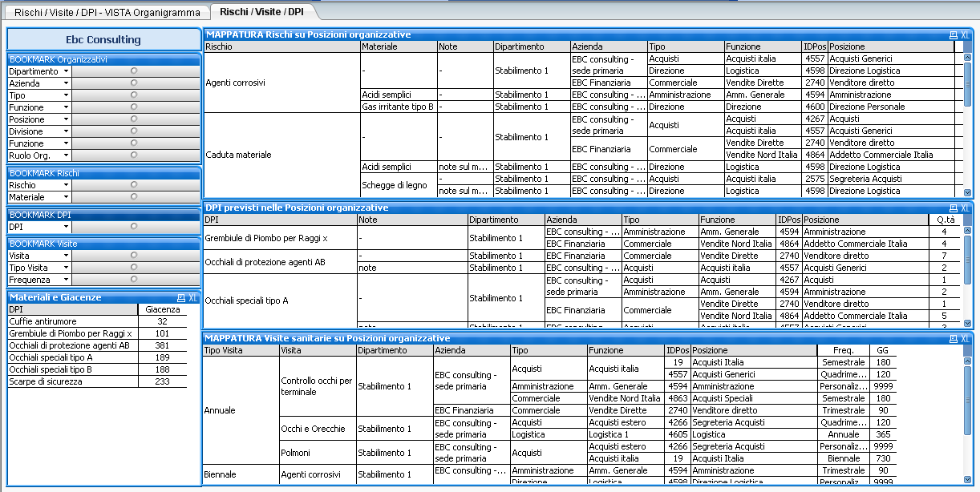Click the GG column header in Visite table
Viewport: 980px width, 492px height.
coord(883,350)
